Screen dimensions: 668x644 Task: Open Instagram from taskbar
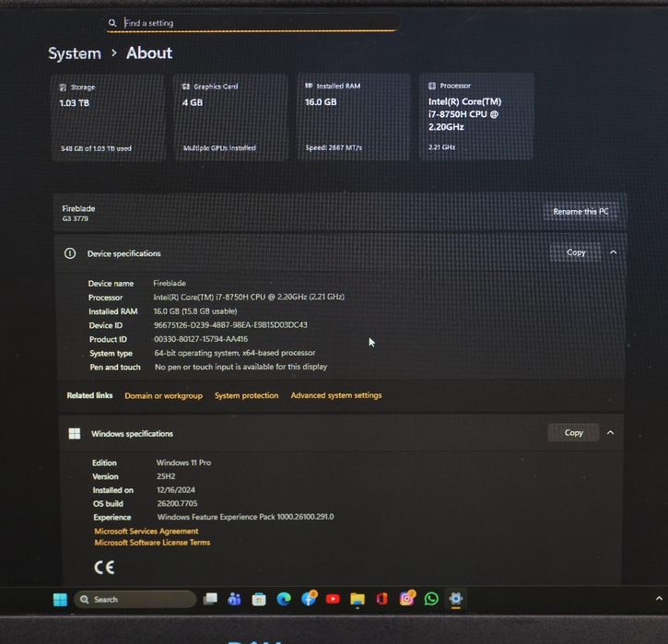(x=407, y=599)
